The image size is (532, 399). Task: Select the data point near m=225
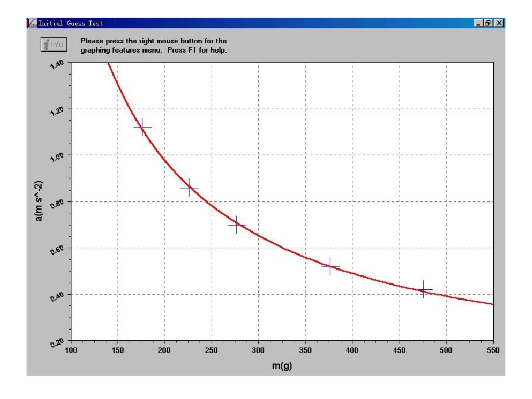click(189, 188)
